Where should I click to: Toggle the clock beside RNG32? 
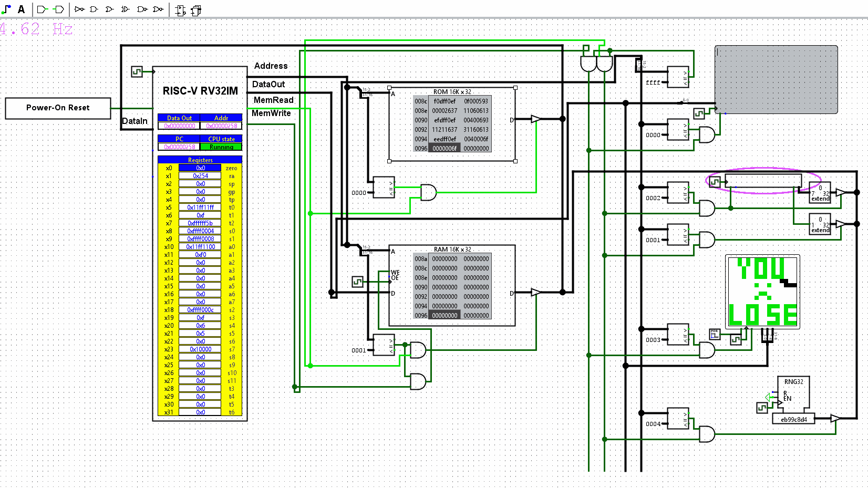click(x=762, y=408)
